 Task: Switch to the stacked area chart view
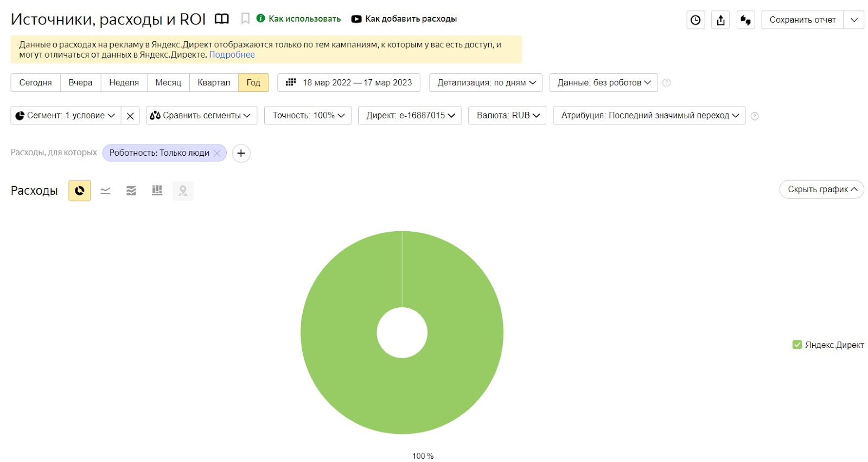point(131,191)
